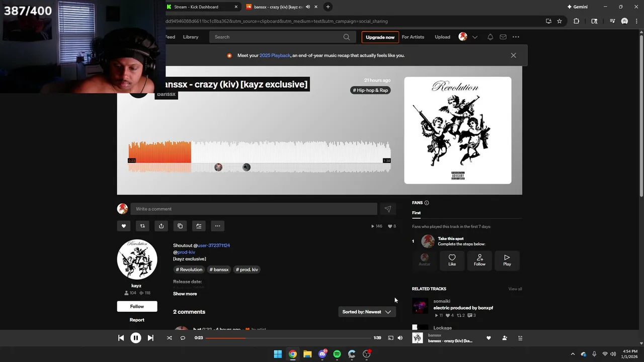Click the Like step in Fans panel
The height and width of the screenshot is (362, 644).
click(452, 260)
